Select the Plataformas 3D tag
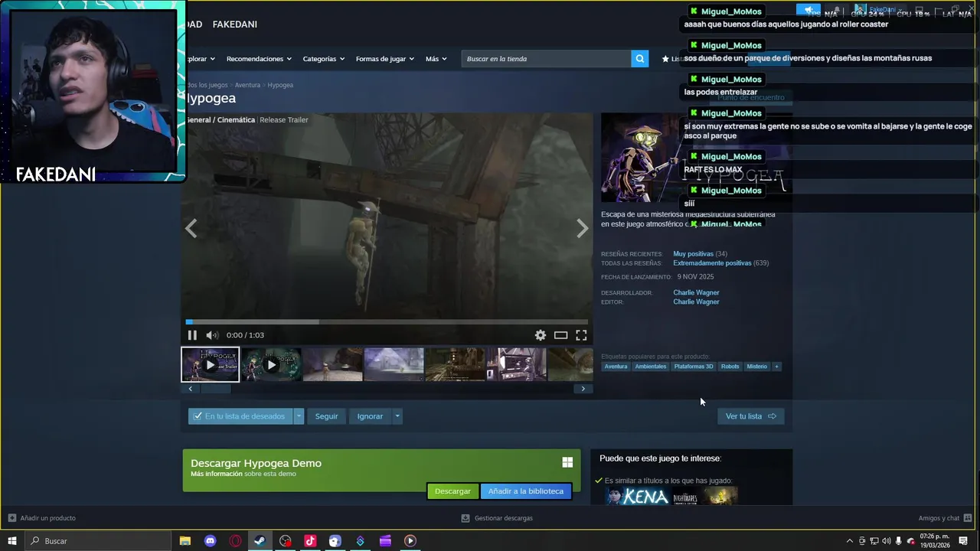The height and width of the screenshot is (551, 980). (694, 367)
